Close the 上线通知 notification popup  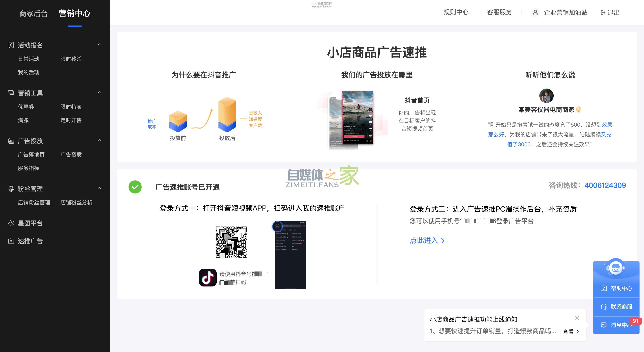coord(577,318)
